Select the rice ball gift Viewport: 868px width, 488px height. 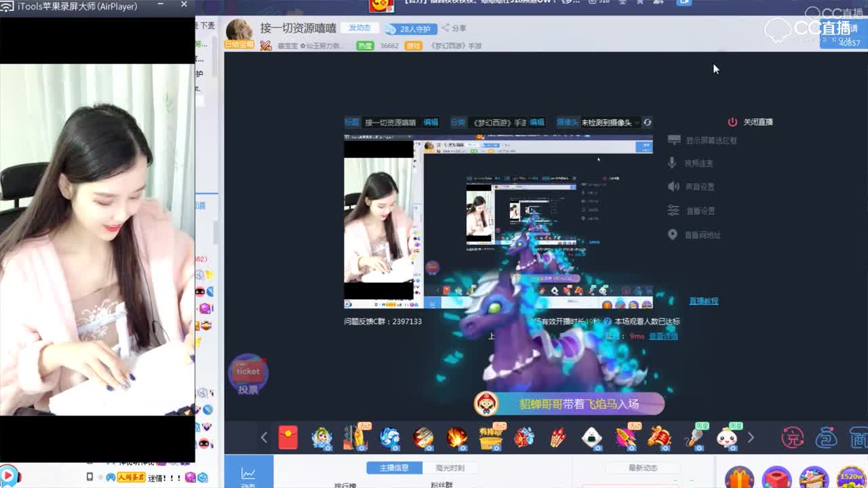(592, 438)
